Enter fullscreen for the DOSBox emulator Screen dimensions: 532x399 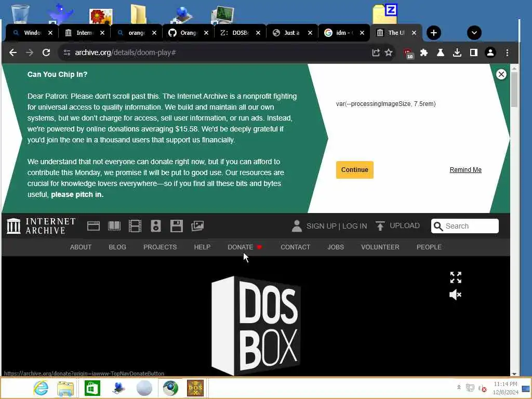(x=456, y=277)
